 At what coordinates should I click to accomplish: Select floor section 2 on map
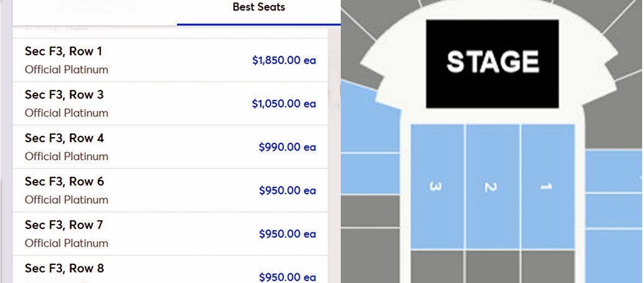point(493,187)
